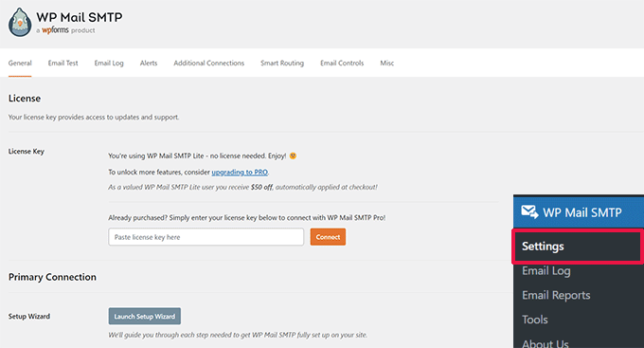Click the License Key label

27,152
